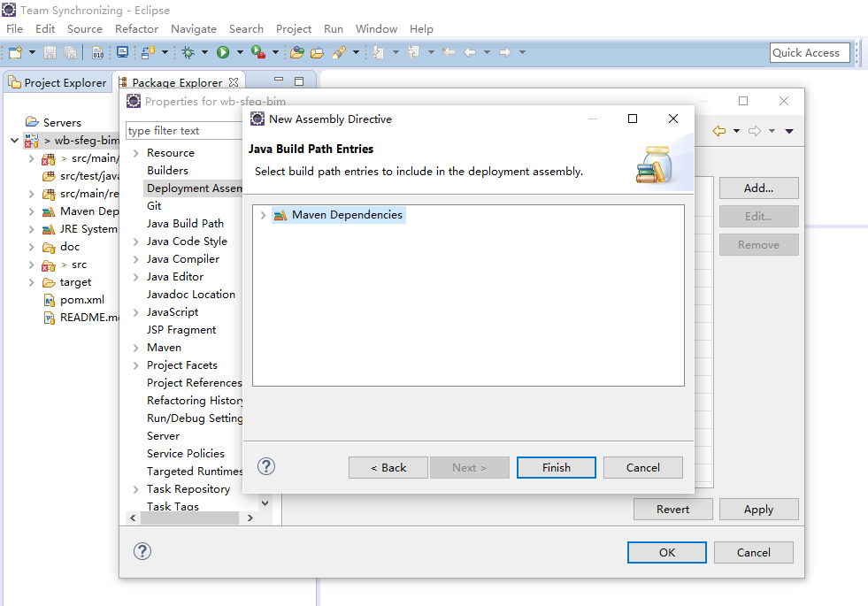Click OK in the Properties dialog
This screenshot has width=868, height=606.
667,552
